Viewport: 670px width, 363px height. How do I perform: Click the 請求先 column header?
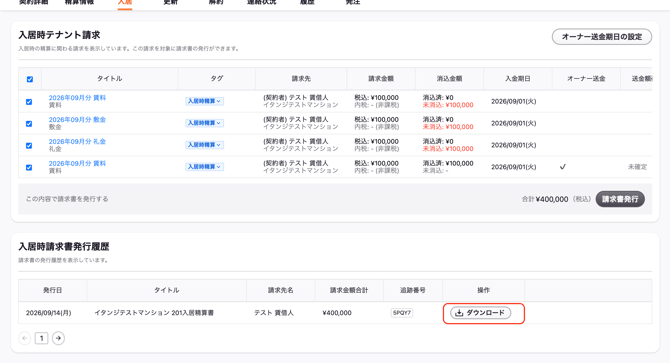pos(301,79)
